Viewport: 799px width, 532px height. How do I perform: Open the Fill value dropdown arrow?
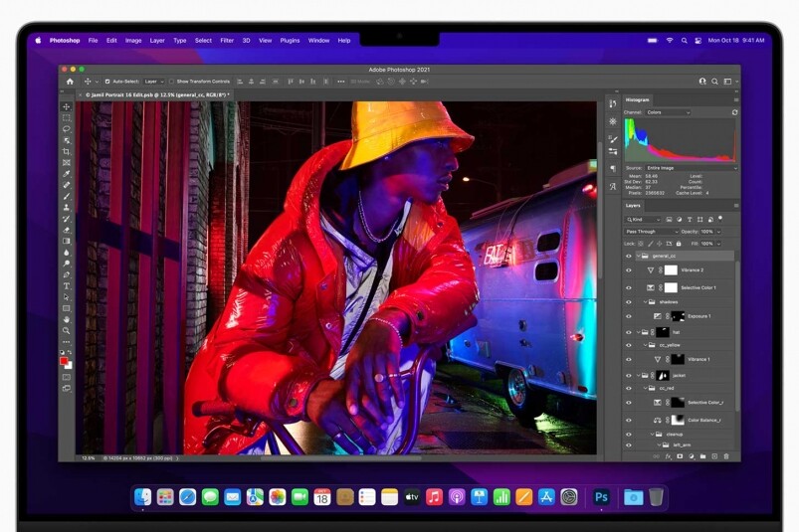pyautogui.click(x=718, y=244)
